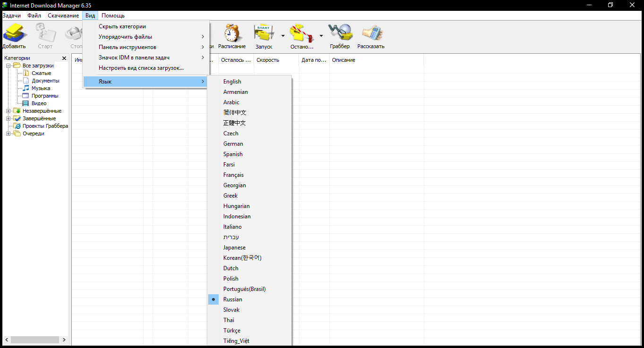Open the Файл menu
Screen dimensions: 644x348
[x=34, y=16]
